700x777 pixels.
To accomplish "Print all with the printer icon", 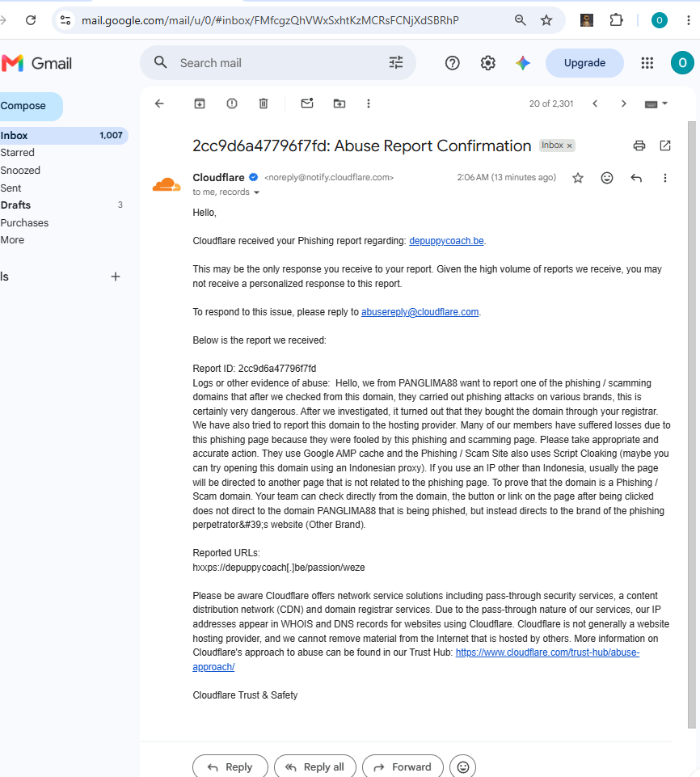I will point(639,146).
